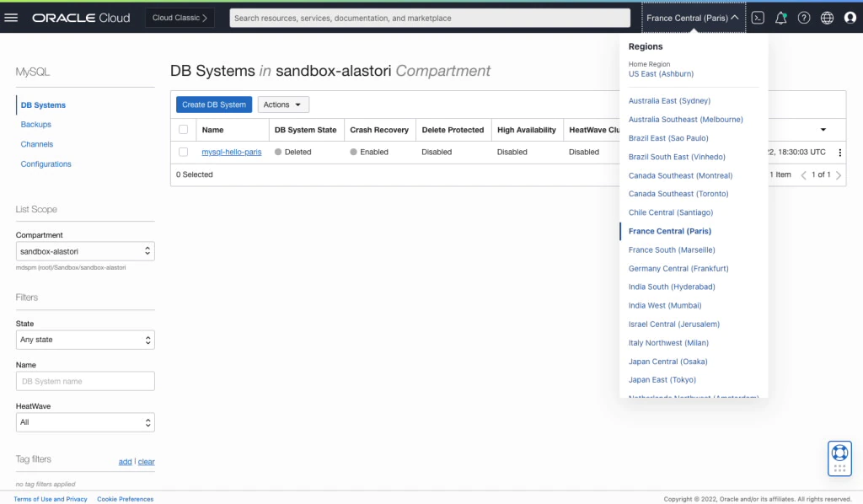The height and width of the screenshot is (504, 863).
Task: Sort by DB System State column header
Action: point(305,130)
